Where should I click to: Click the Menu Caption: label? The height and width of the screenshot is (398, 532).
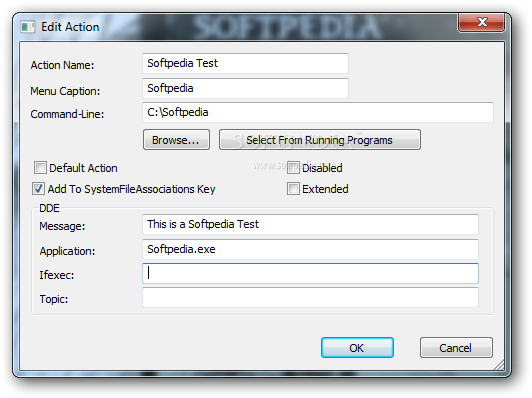pyautogui.click(x=65, y=91)
